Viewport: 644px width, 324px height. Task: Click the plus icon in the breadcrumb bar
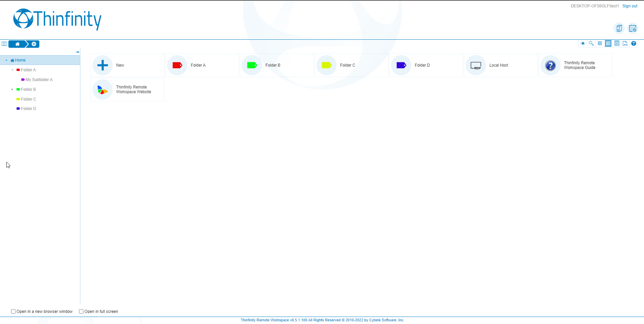pos(34,44)
